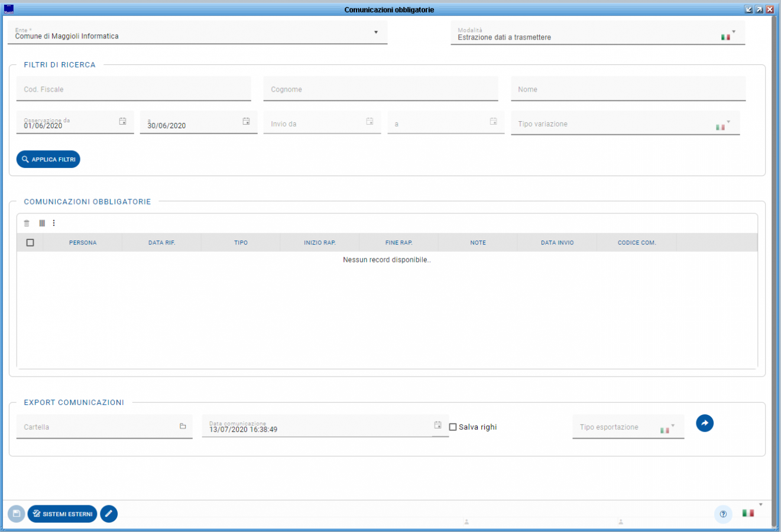The height and width of the screenshot is (532, 781).
Task: Expand the Tipo variazione dropdown
Action: pyautogui.click(x=728, y=122)
